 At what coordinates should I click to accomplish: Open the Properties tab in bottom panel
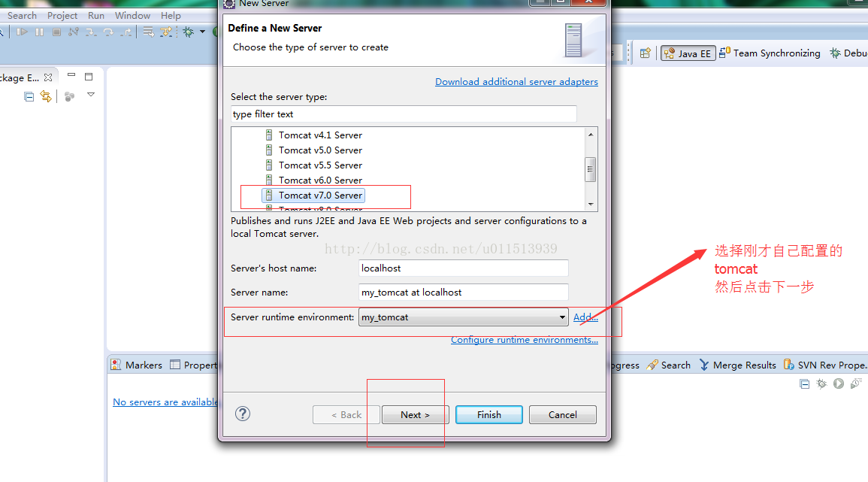coord(193,365)
